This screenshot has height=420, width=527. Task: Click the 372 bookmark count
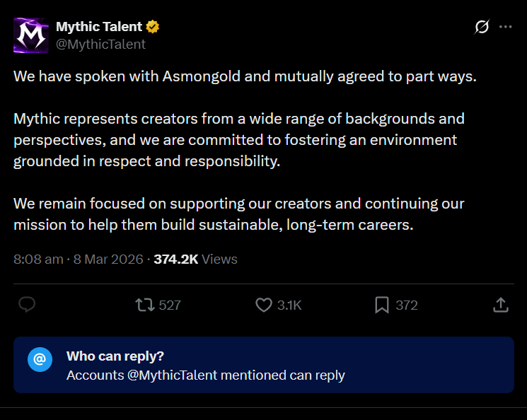click(407, 305)
